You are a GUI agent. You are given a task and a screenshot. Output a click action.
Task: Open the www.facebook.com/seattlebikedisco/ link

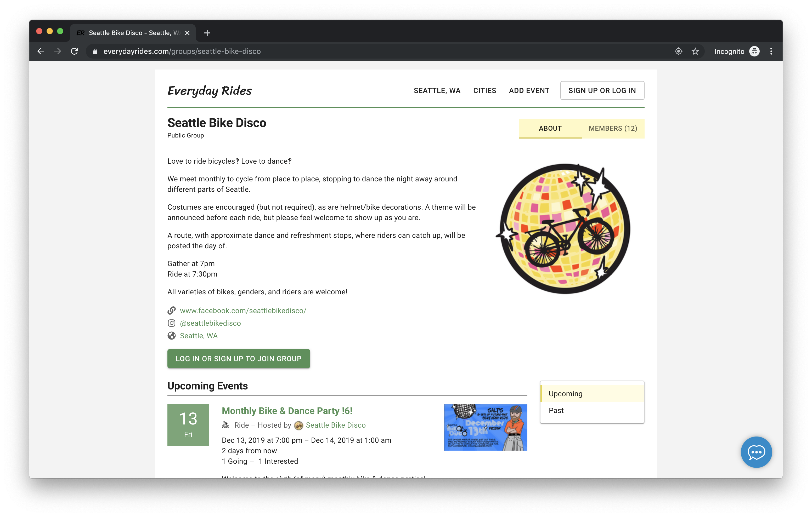coord(243,311)
